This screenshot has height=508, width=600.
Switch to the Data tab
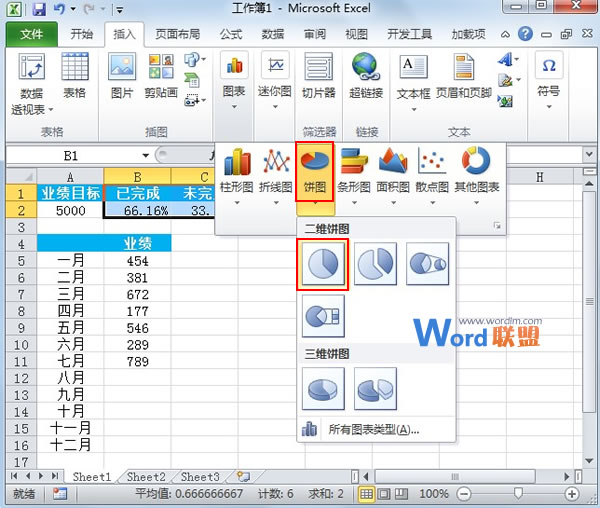tap(272, 34)
